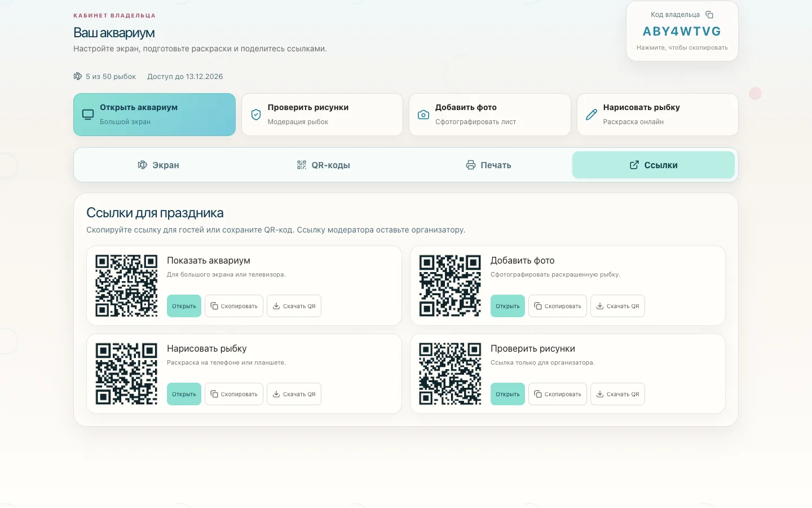Download QR for Проверить рисунки
812x508 pixels.
[x=617, y=394]
